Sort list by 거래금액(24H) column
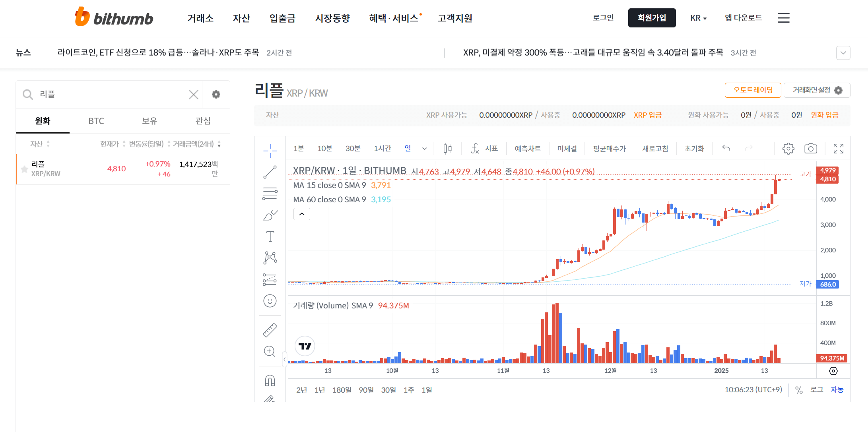Image resolution: width=868 pixels, height=432 pixels. point(197,144)
